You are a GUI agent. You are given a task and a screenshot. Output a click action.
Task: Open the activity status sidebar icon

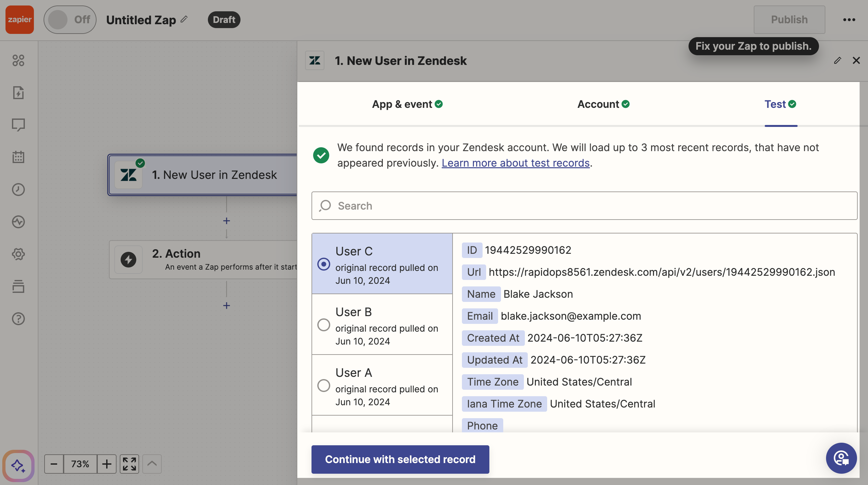[x=18, y=222]
